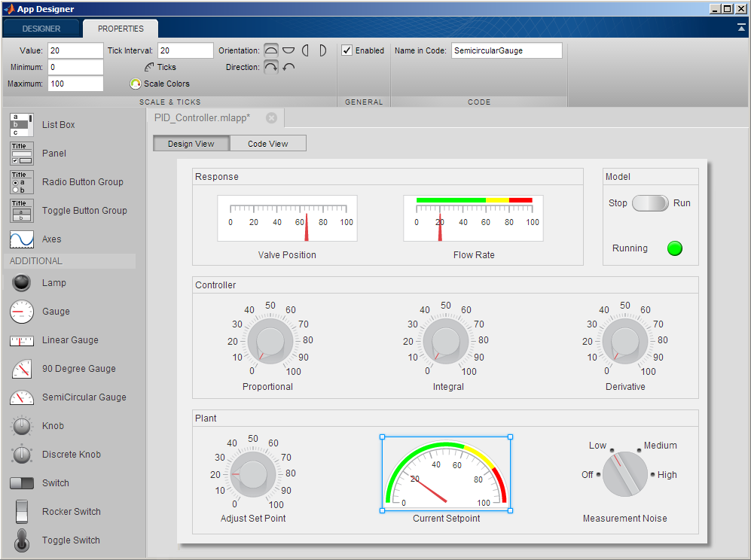Click the Axes component icon

click(x=22, y=239)
